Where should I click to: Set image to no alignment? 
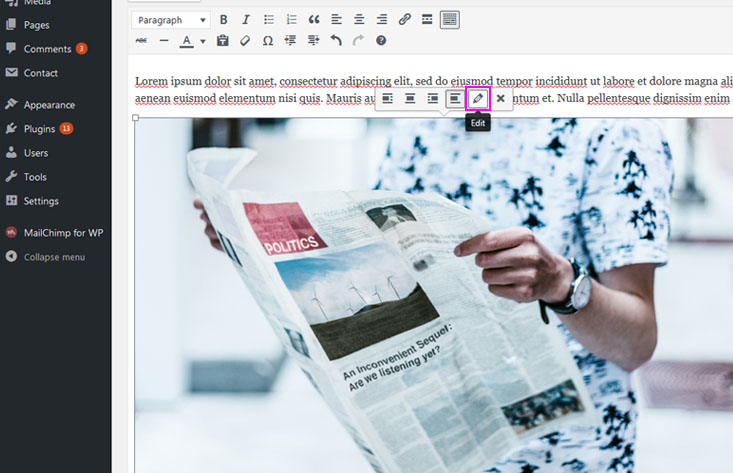tap(455, 99)
